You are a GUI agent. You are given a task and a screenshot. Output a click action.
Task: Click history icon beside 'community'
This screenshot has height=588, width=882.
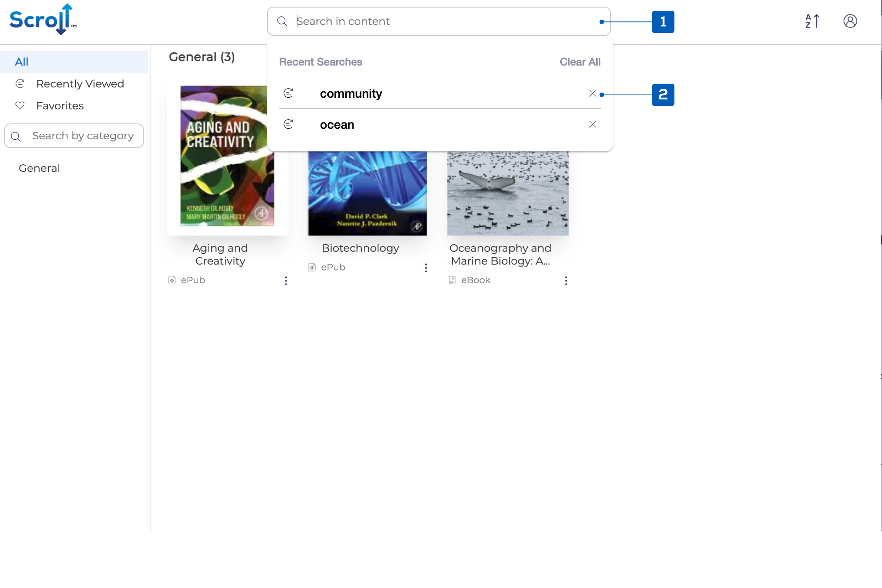(x=288, y=93)
